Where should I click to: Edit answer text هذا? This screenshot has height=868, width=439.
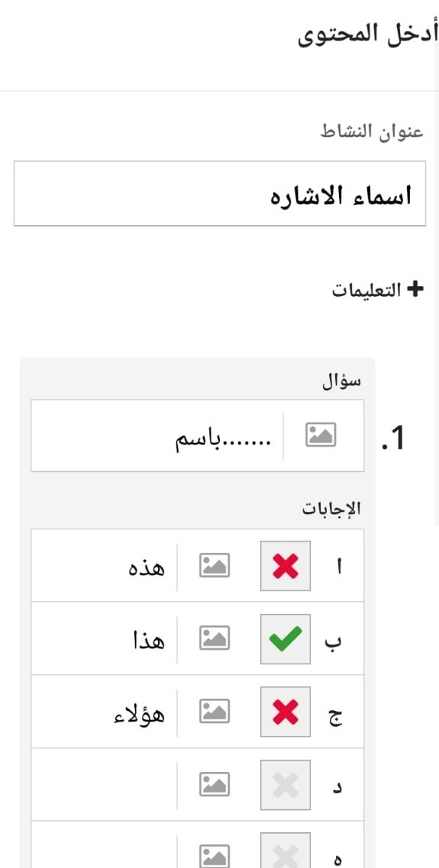[x=105, y=639]
